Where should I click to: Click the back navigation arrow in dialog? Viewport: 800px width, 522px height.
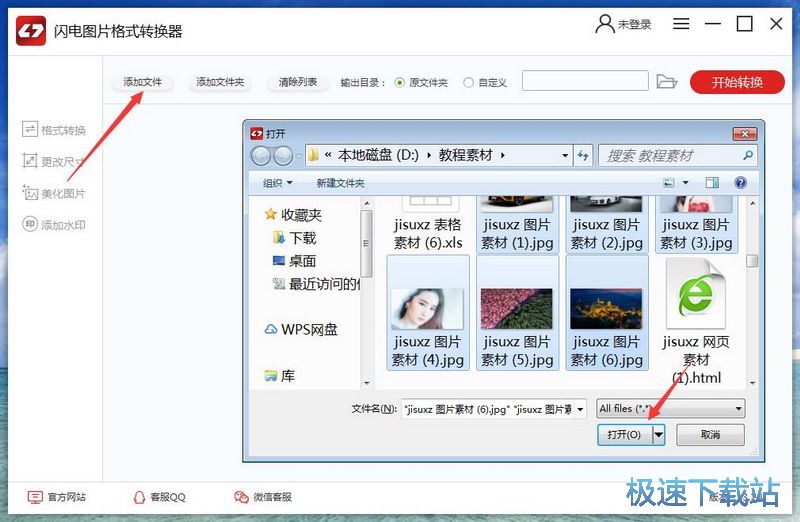(261, 156)
